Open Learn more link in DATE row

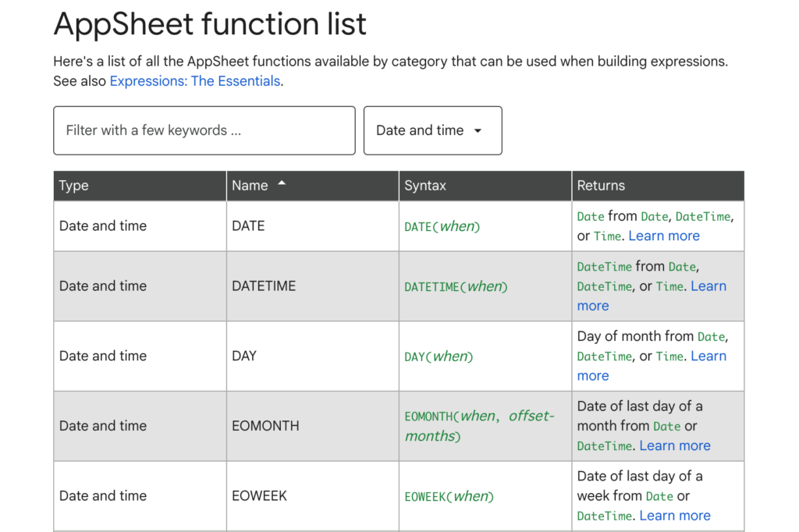664,236
